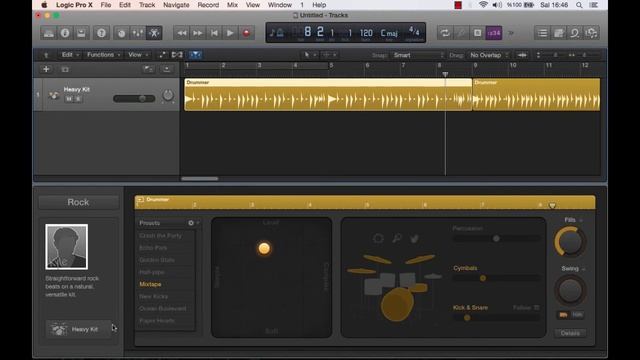The width and height of the screenshot is (640, 360).
Task: Click the shaker percussion icon
Action: coord(396,238)
